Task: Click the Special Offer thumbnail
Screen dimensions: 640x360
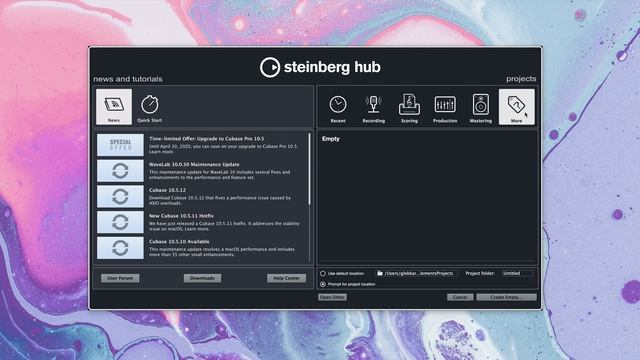Action: (120, 145)
